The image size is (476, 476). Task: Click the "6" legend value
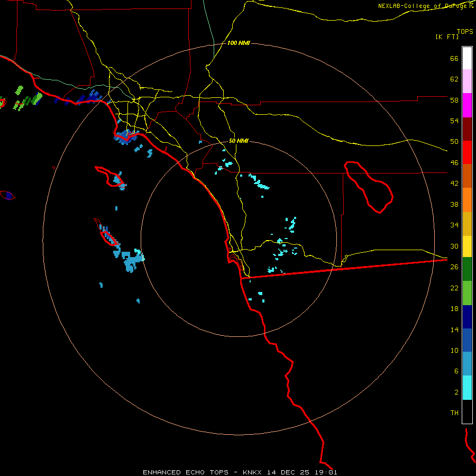tap(456, 371)
